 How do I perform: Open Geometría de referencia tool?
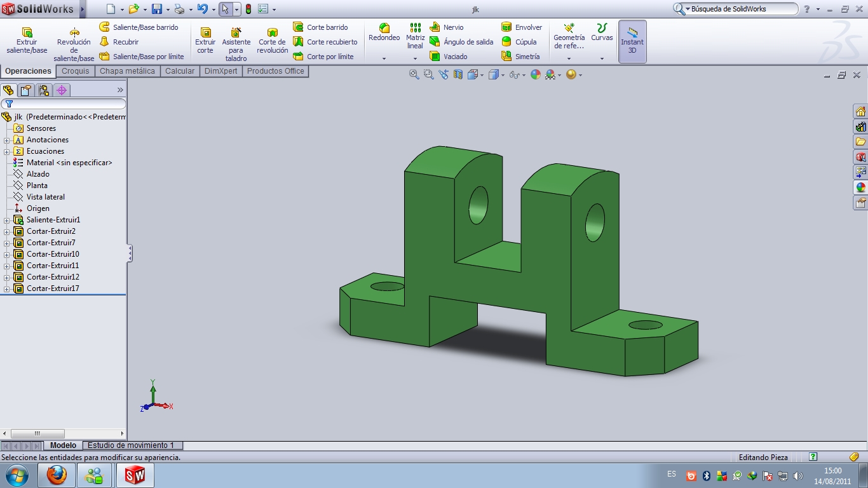[x=569, y=36]
